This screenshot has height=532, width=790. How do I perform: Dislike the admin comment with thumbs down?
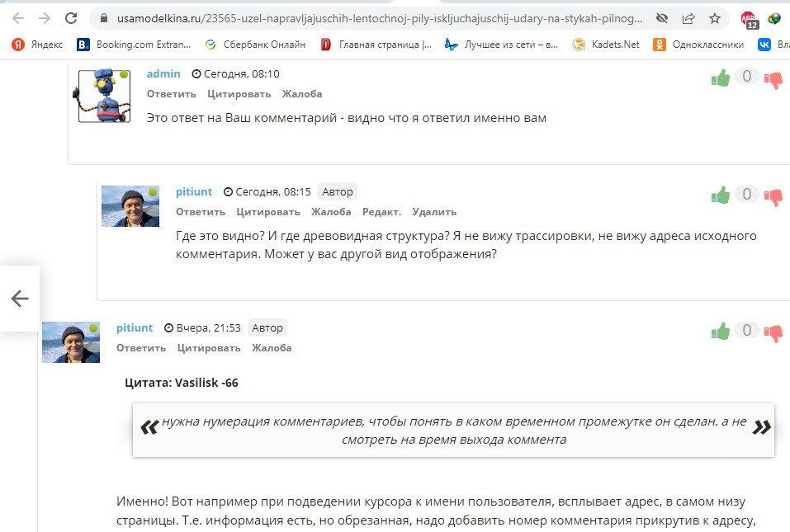pyautogui.click(x=773, y=80)
